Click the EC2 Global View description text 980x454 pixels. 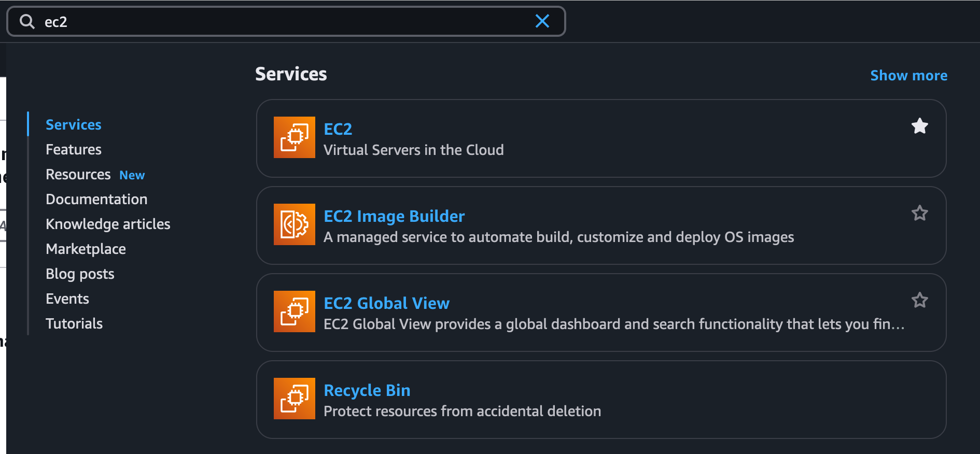tap(614, 324)
